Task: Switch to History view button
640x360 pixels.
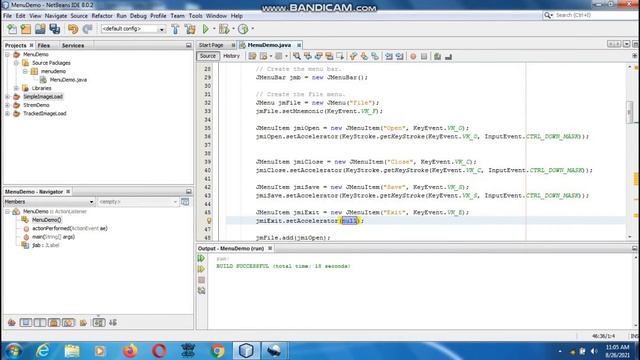Action: pyautogui.click(x=231, y=56)
